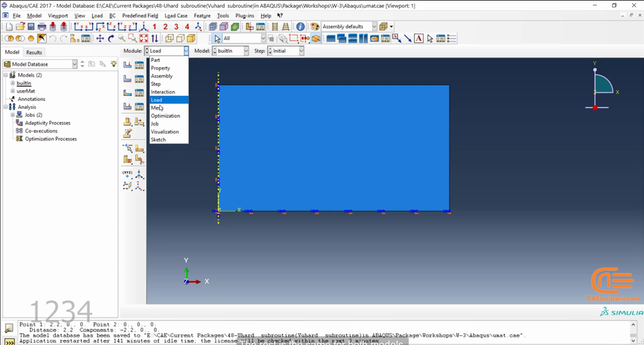The width and height of the screenshot is (644, 345).
Task: Click the message area button
Action: [9, 328]
